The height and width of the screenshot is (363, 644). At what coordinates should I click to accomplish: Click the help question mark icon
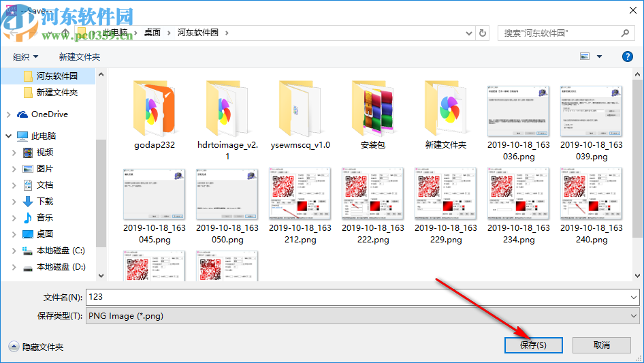[x=627, y=57]
